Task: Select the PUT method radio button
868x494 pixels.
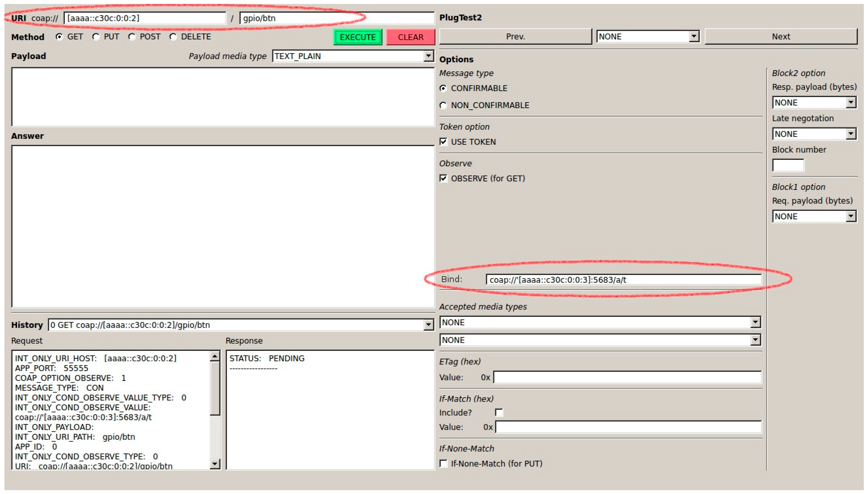Action: (x=96, y=37)
